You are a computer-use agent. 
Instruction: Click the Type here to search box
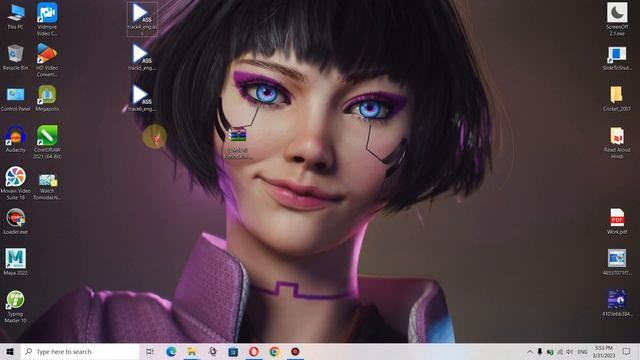tap(80, 351)
